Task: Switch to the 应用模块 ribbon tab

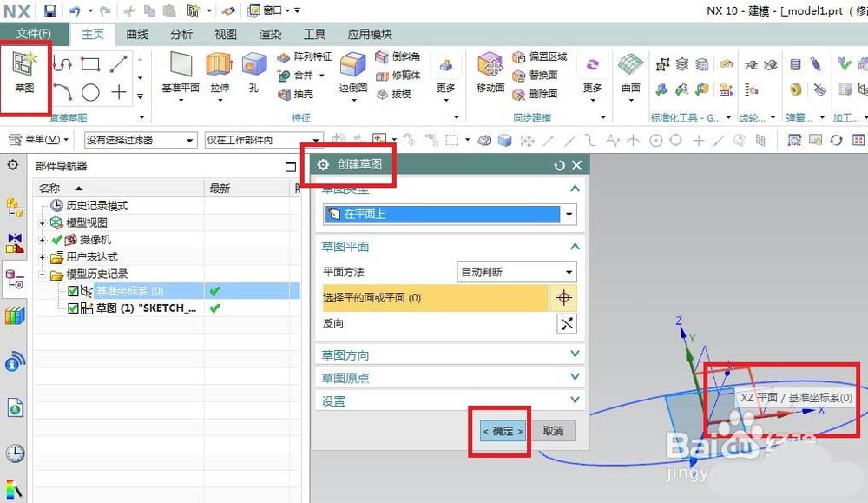Action: click(370, 35)
